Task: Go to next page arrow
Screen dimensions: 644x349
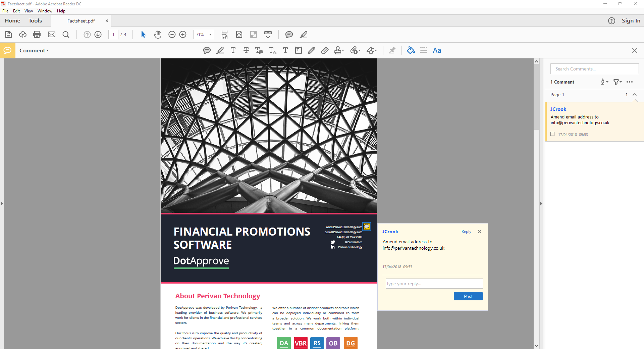Action: coord(98,35)
